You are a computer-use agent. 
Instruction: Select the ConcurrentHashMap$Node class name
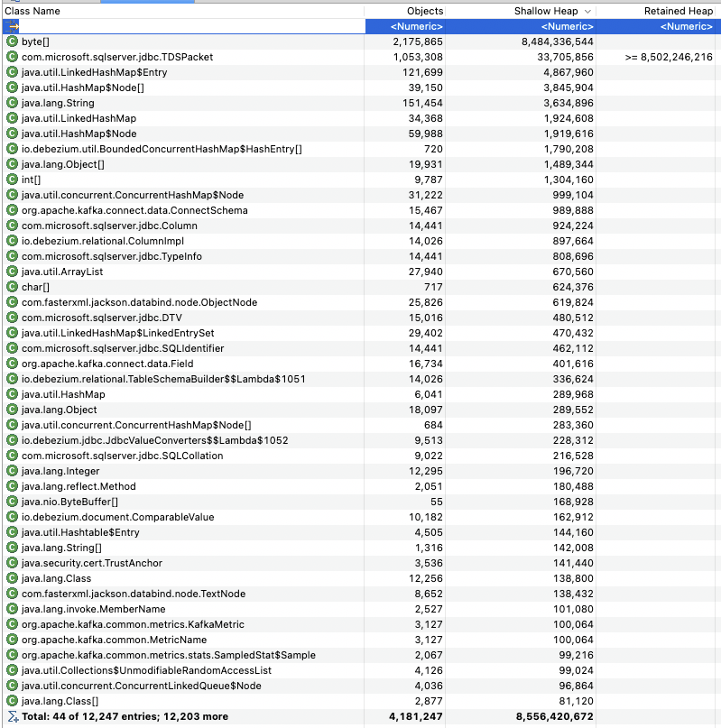133,195
